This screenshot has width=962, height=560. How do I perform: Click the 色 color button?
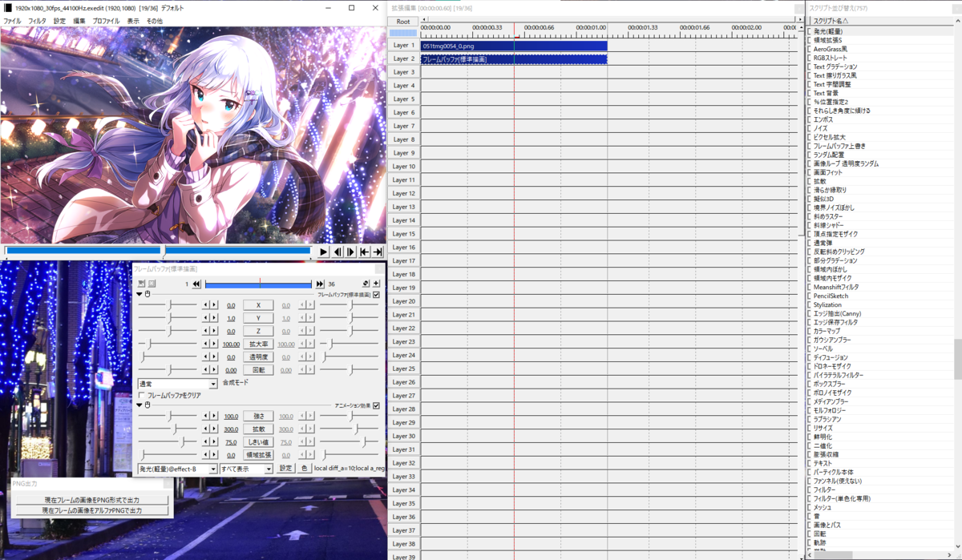304,469
